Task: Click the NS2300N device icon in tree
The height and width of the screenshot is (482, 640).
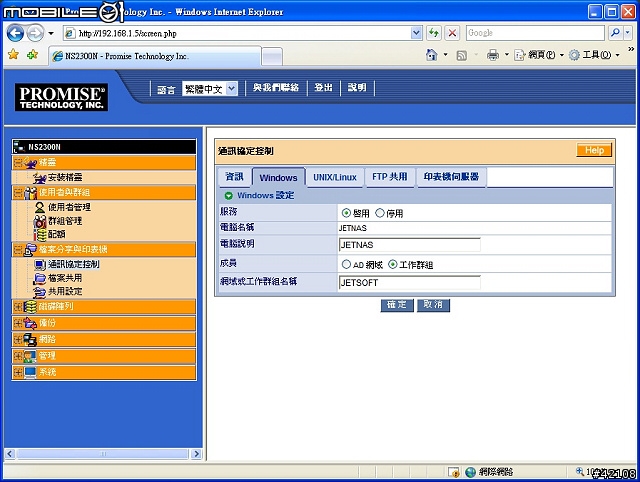Action: point(19,147)
